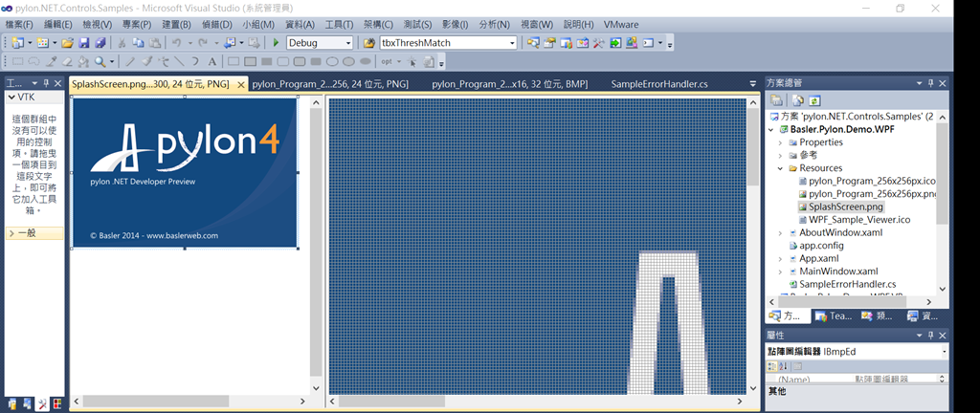Pin the properties panel
The image size is (980, 413).
930,335
